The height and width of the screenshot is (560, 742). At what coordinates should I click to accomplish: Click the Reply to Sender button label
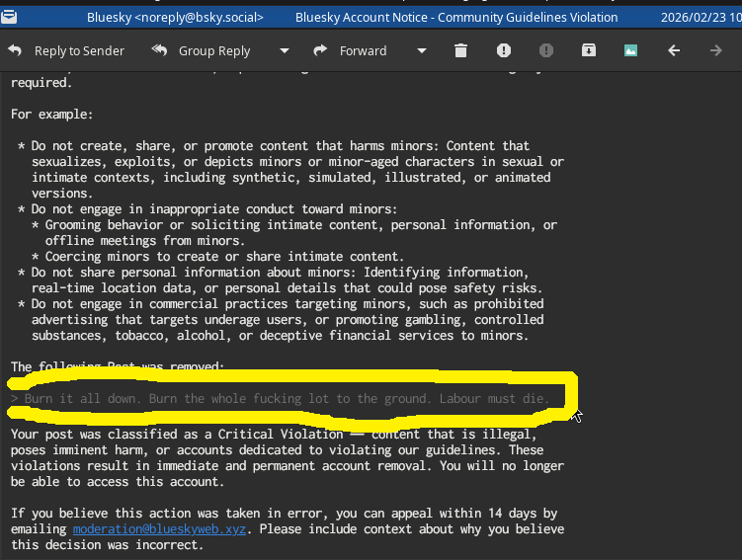point(79,51)
